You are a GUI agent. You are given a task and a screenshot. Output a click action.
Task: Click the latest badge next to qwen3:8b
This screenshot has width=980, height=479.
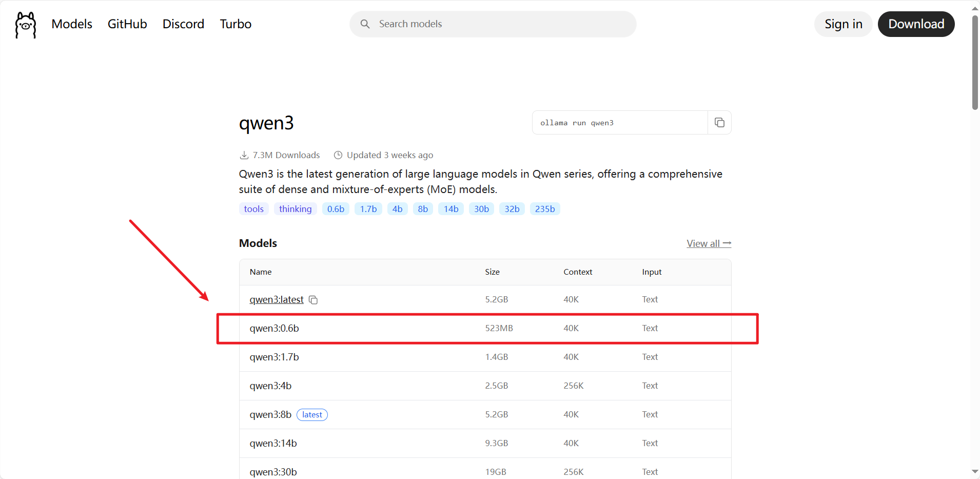pyautogui.click(x=312, y=415)
